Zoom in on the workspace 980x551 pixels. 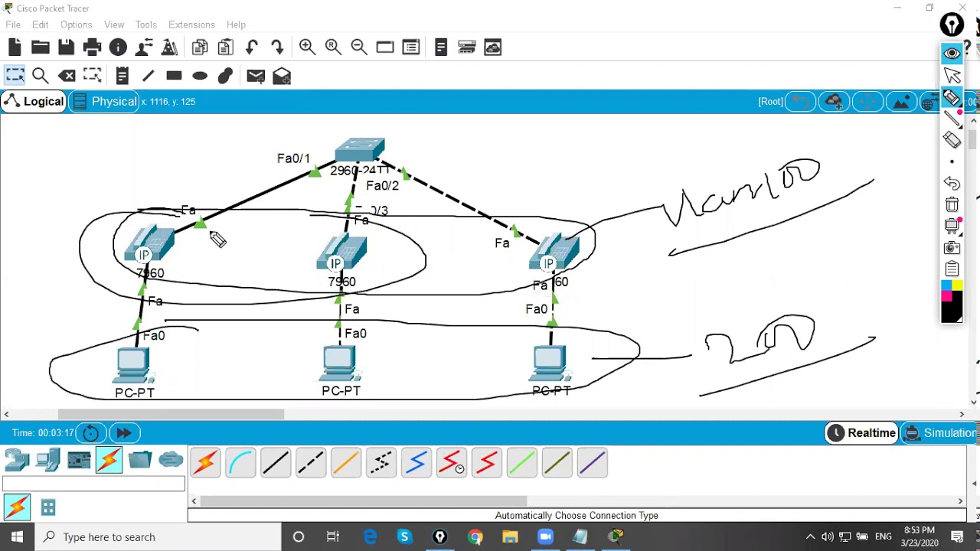307,47
